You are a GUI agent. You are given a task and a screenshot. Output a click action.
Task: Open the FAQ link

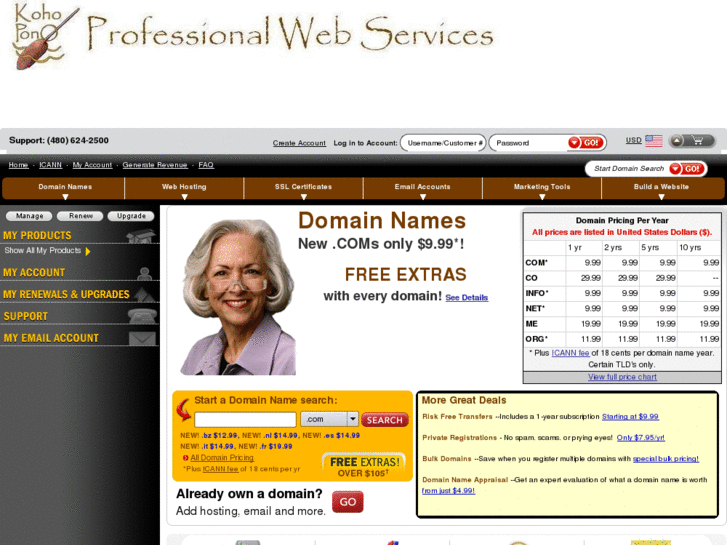pos(206,165)
